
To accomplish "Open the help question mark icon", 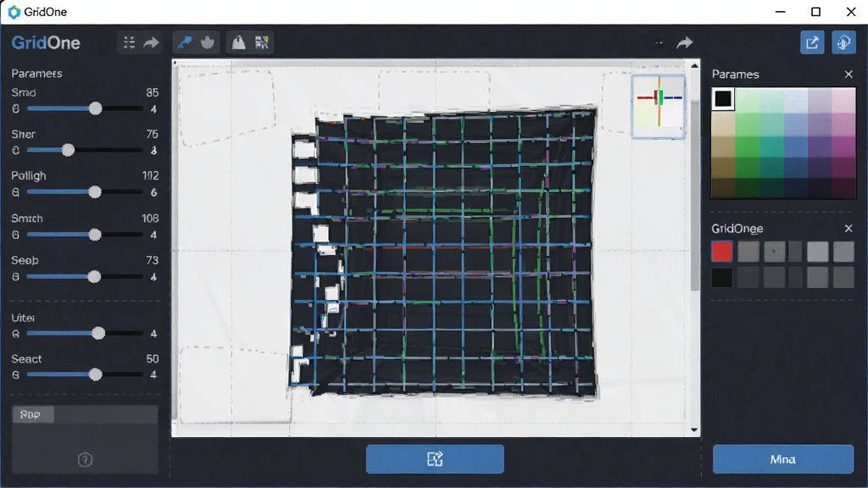I will pyautogui.click(x=85, y=459).
